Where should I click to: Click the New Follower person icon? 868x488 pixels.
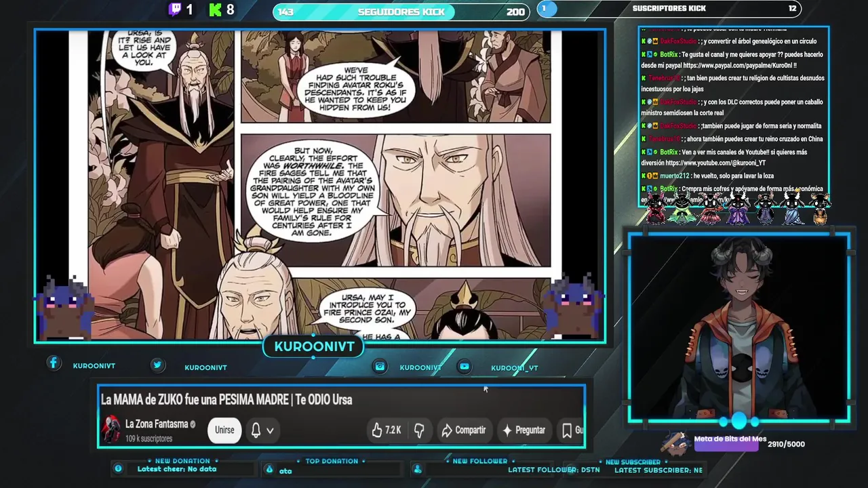click(x=418, y=469)
